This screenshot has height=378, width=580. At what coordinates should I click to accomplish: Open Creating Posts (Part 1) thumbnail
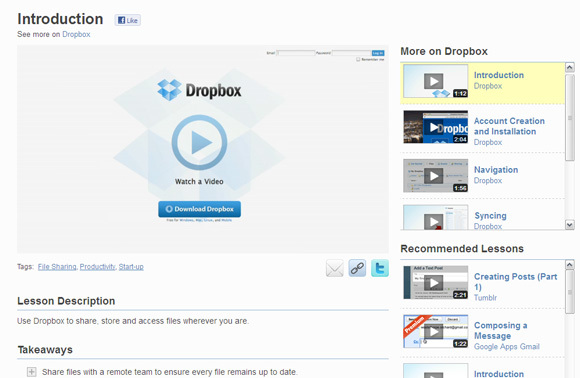coord(435,283)
